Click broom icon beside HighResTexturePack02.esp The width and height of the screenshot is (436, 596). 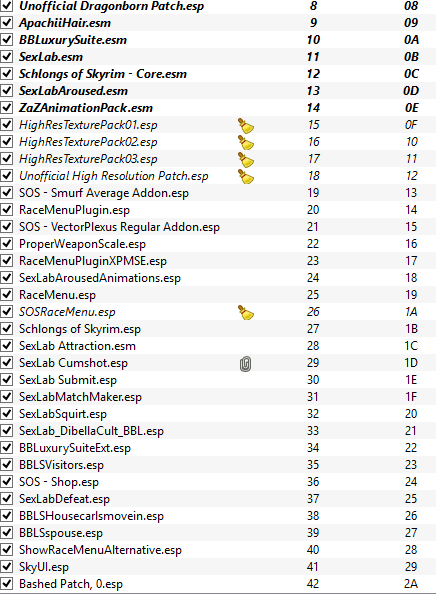pyautogui.click(x=246, y=143)
